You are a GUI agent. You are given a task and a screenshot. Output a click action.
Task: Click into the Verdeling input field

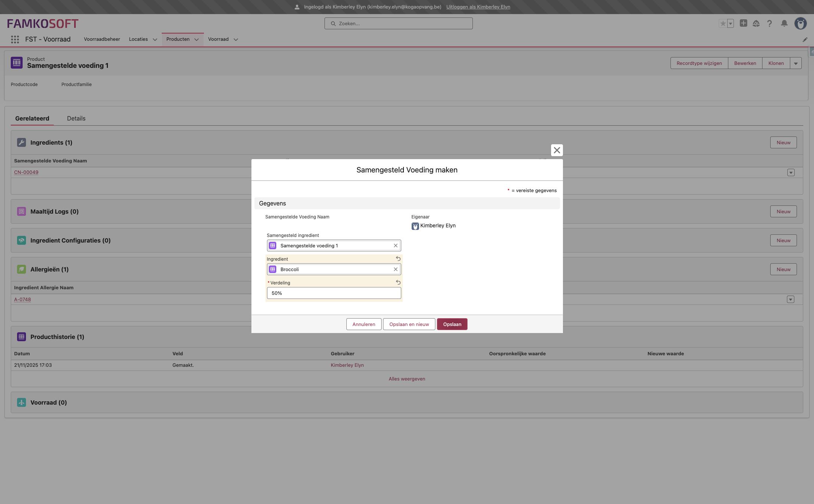[334, 293]
